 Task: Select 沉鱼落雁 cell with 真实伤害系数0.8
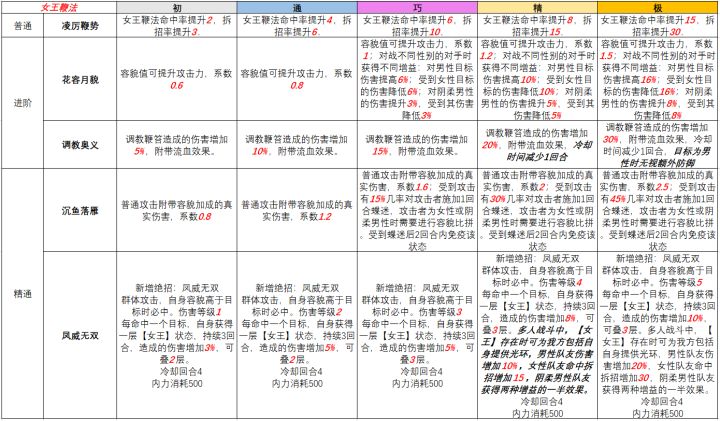pyautogui.click(x=177, y=210)
